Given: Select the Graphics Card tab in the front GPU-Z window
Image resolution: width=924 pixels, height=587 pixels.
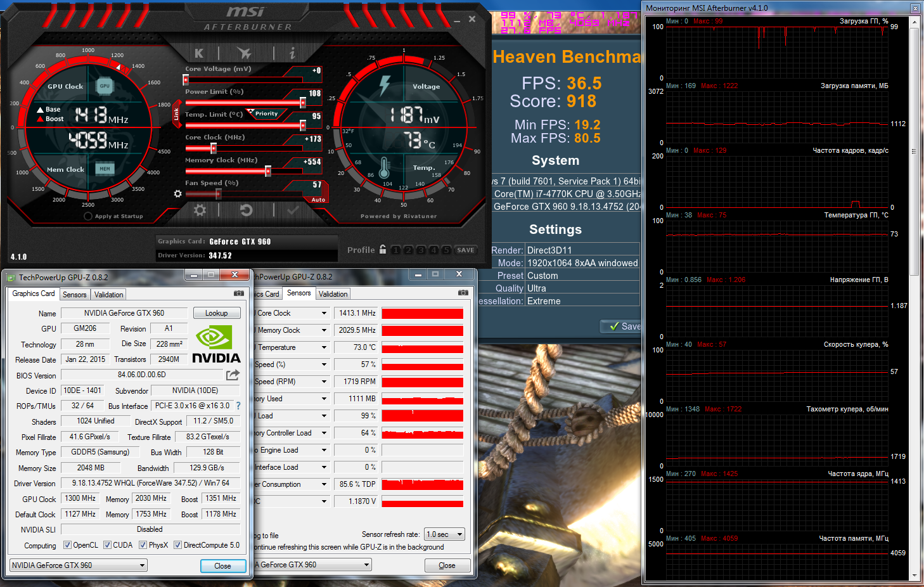Looking at the screenshot, I should point(34,293).
